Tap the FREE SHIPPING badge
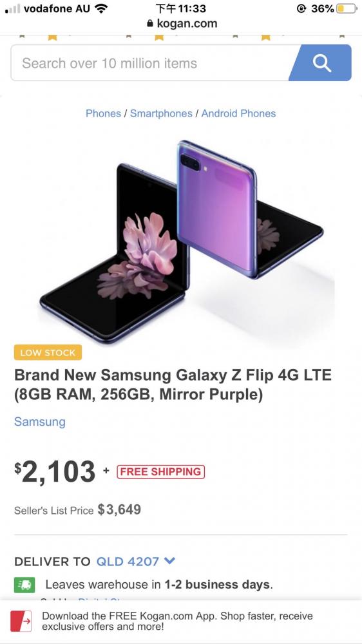This screenshot has height=644, width=362. (x=160, y=471)
